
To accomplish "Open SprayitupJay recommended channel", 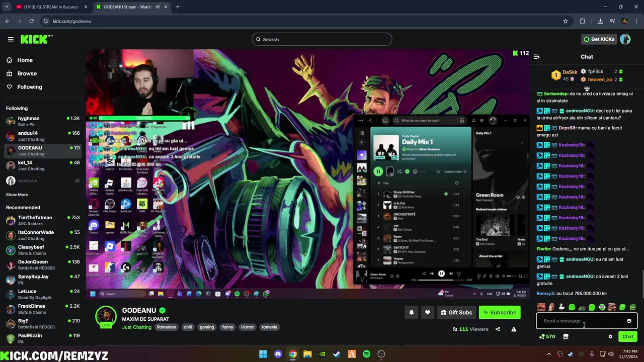I will (x=43, y=279).
